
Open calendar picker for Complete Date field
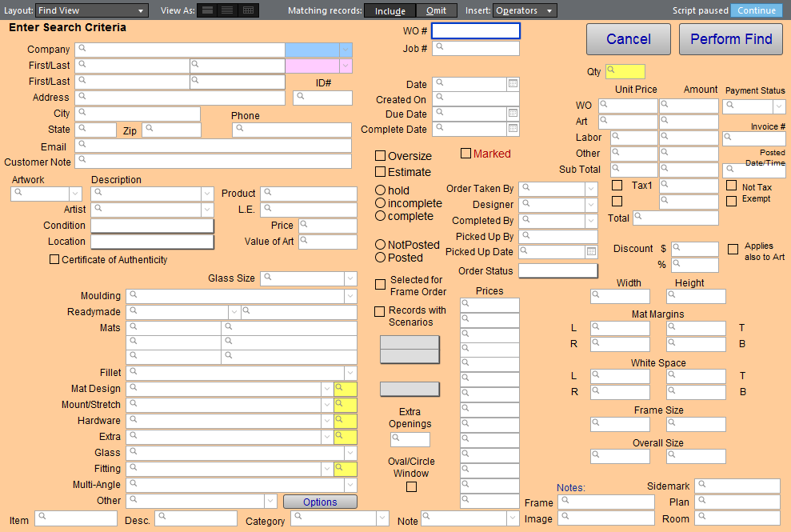(513, 129)
